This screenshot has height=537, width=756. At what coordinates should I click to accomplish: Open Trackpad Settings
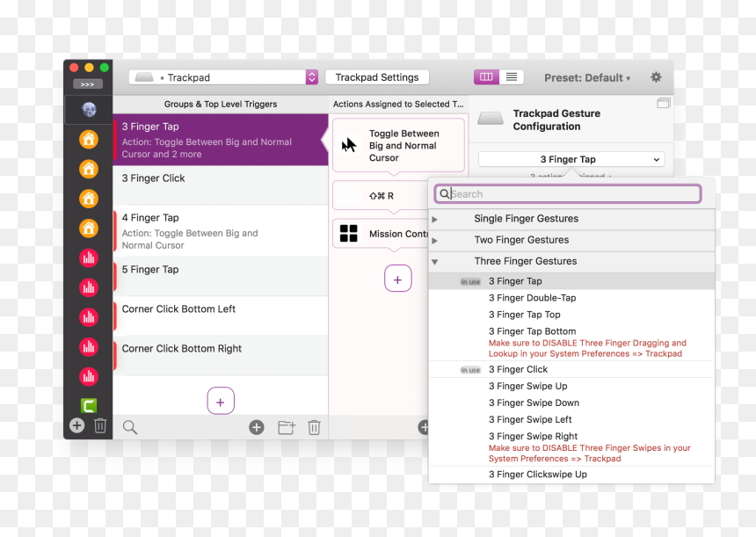tap(377, 77)
